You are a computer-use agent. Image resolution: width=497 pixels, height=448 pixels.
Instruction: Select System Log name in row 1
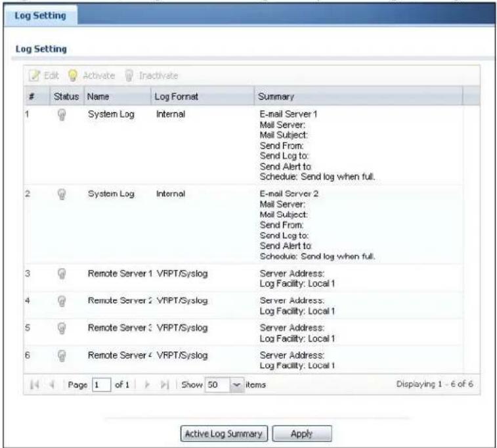coord(111,114)
